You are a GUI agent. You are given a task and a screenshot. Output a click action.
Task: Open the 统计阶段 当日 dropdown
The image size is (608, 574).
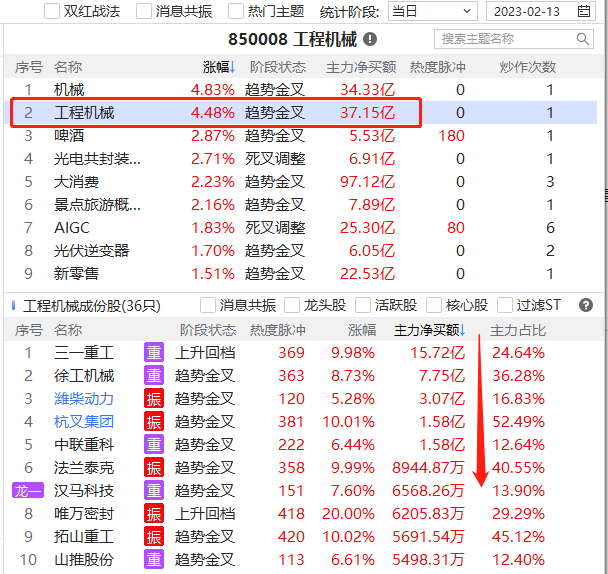[x=432, y=11]
